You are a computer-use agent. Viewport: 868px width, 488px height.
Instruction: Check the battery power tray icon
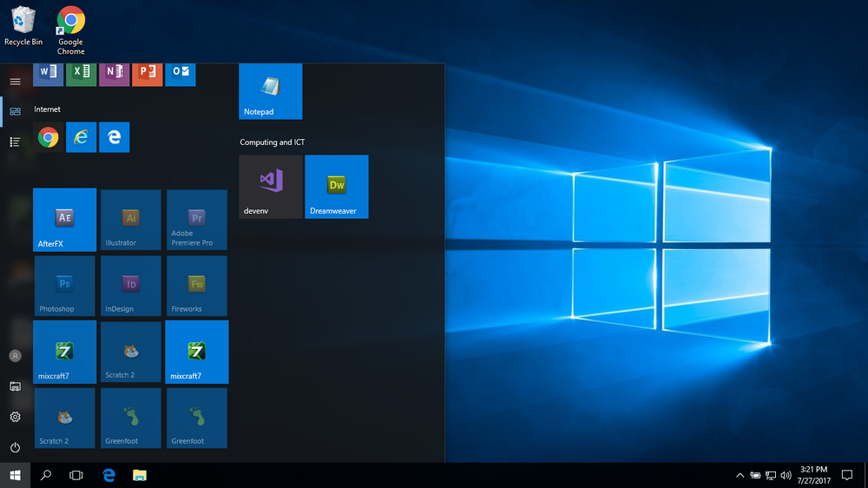[x=755, y=475]
